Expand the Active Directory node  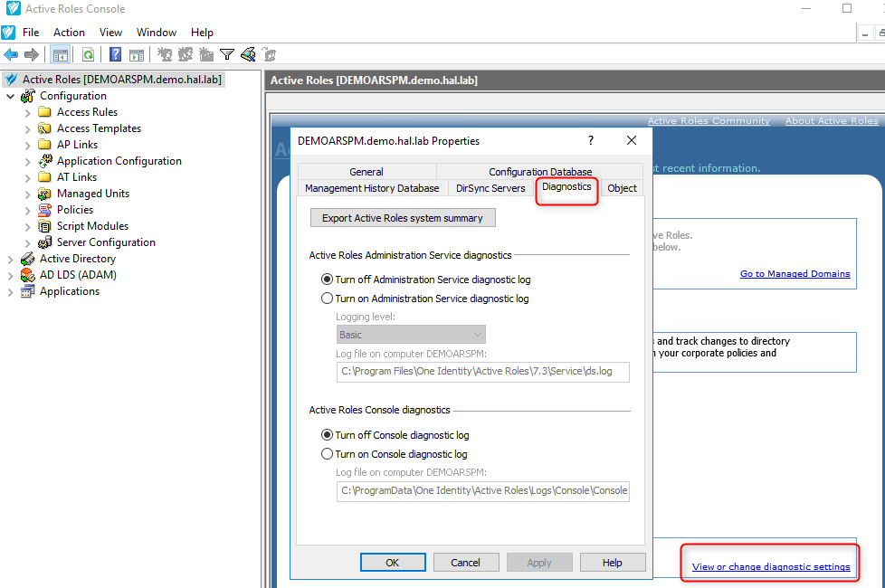pyautogui.click(x=10, y=260)
